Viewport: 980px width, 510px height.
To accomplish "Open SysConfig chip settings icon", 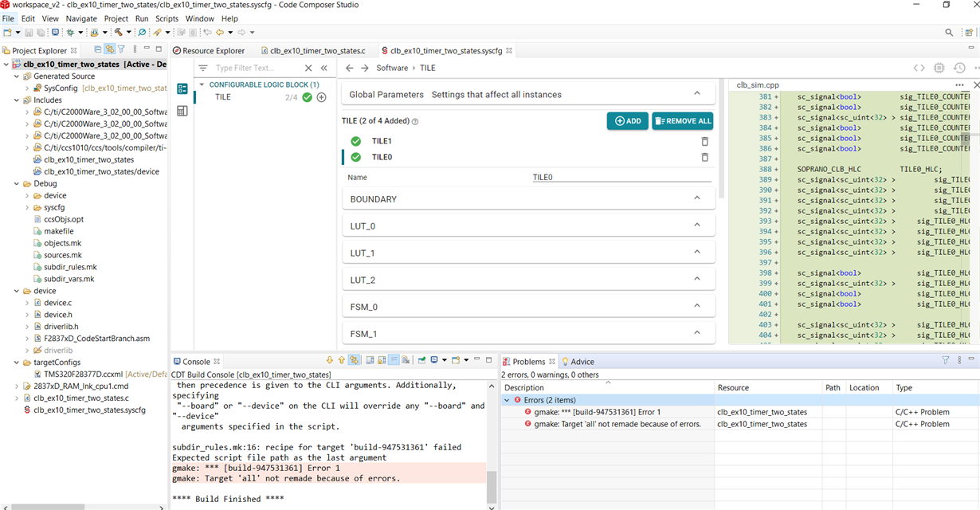I will pos(939,69).
